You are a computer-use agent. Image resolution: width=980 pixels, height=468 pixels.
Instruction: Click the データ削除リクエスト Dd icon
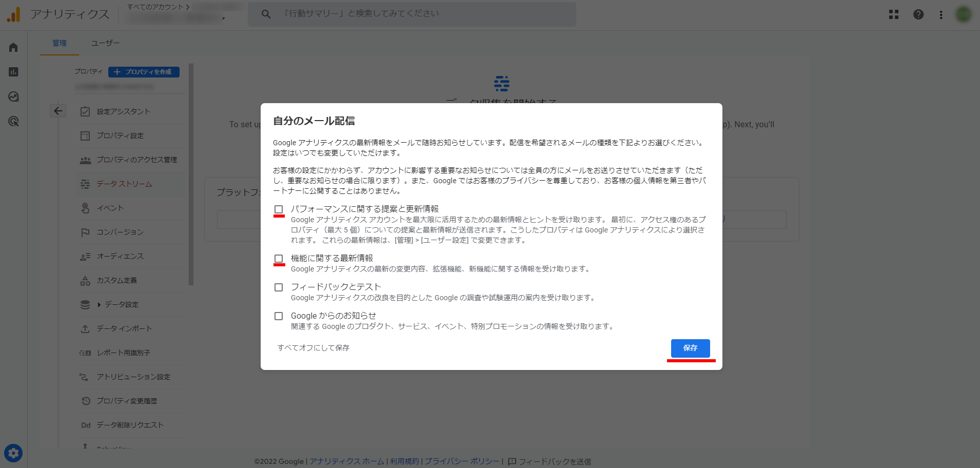(86, 425)
